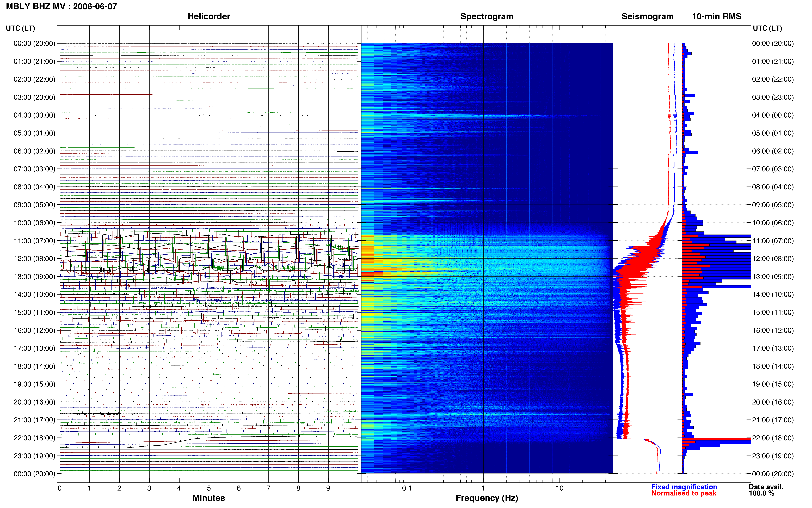
Task: Click left time label '10:00 (06:00)'
Action: click(34, 223)
